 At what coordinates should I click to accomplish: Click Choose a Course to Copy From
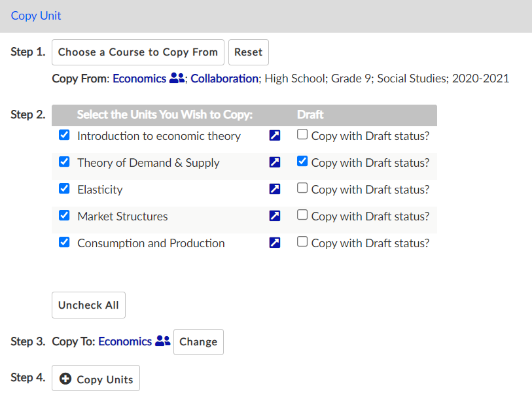(138, 52)
